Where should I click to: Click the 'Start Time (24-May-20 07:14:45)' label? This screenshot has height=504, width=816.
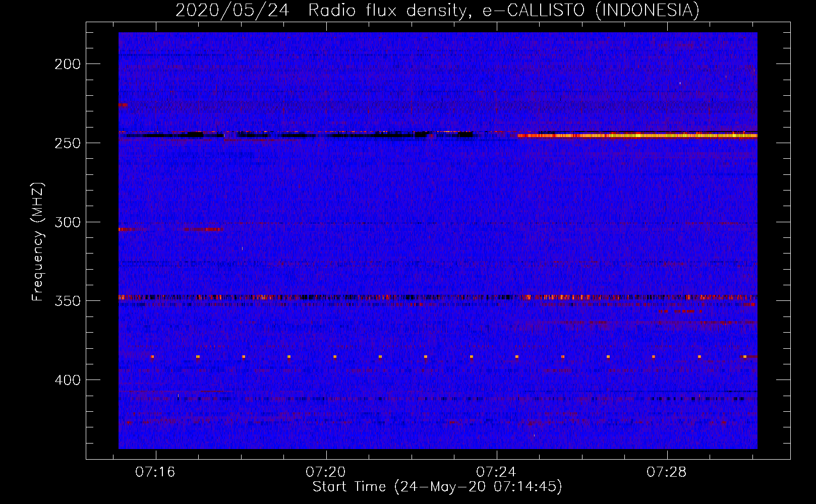pos(437,487)
